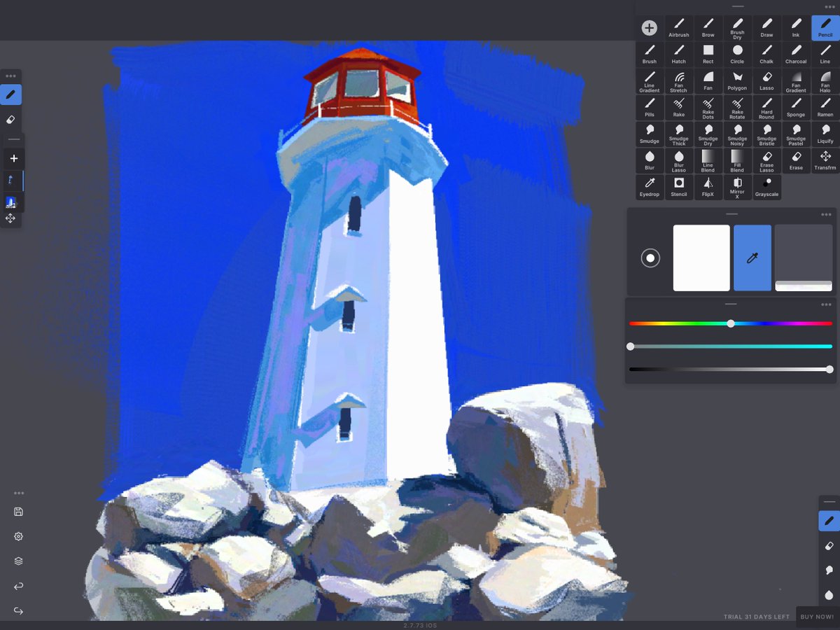Pick the Hard Round brush
The width and height of the screenshot is (840, 630).
click(766, 108)
